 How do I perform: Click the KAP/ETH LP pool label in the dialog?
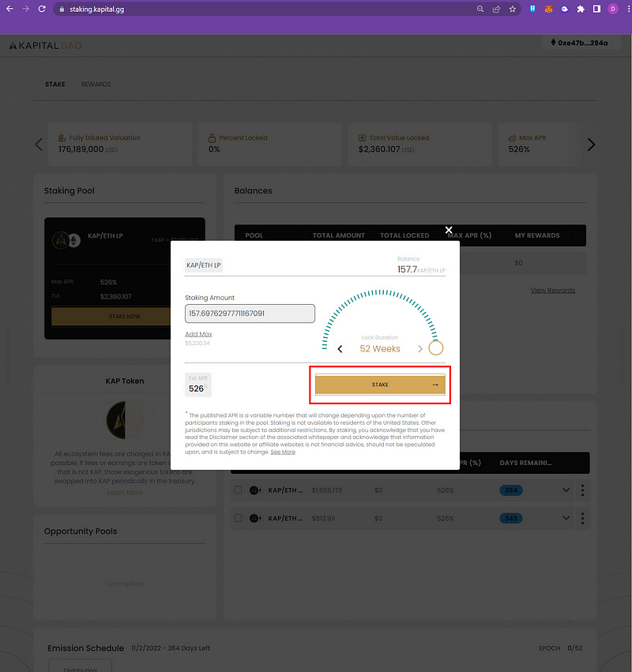click(x=204, y=265)
